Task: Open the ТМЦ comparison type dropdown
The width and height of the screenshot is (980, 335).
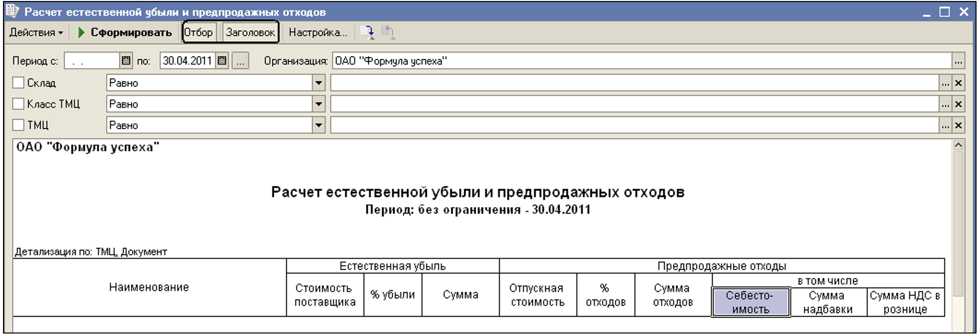Action: tap(319, 125)
